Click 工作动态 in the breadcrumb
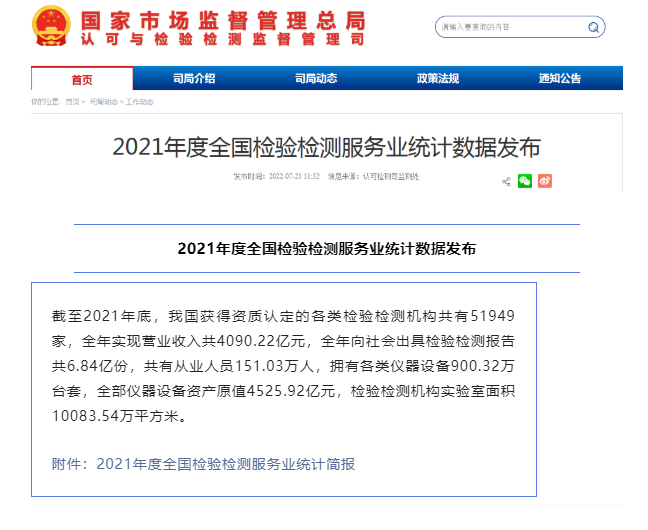648x530 pixels. tap(139, 102)
